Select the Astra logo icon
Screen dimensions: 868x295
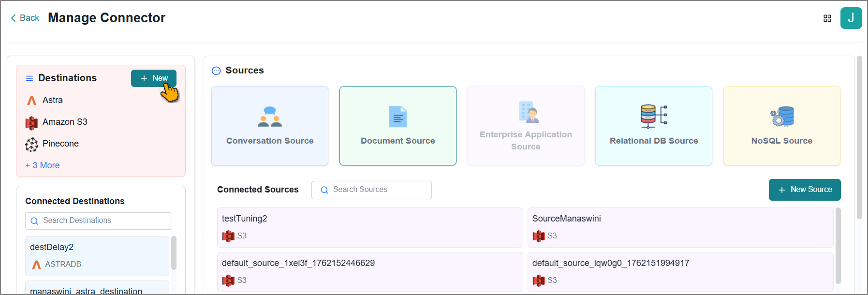(32, 101)
